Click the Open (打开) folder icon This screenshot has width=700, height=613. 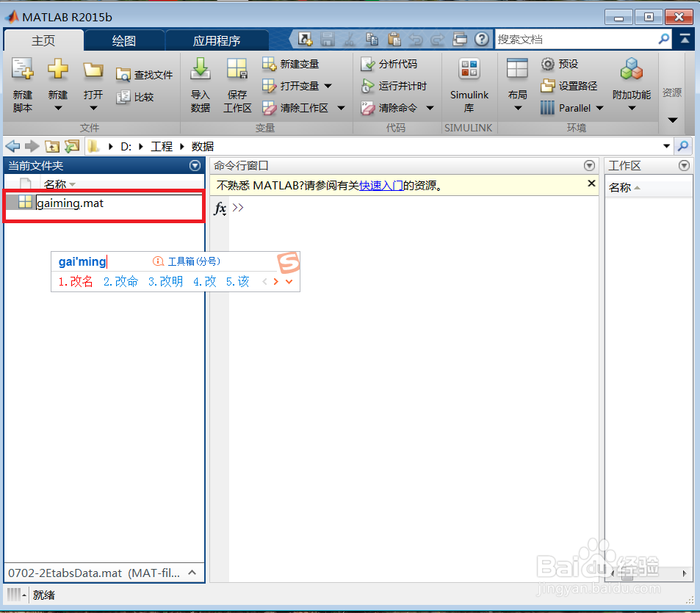point(93,70)
